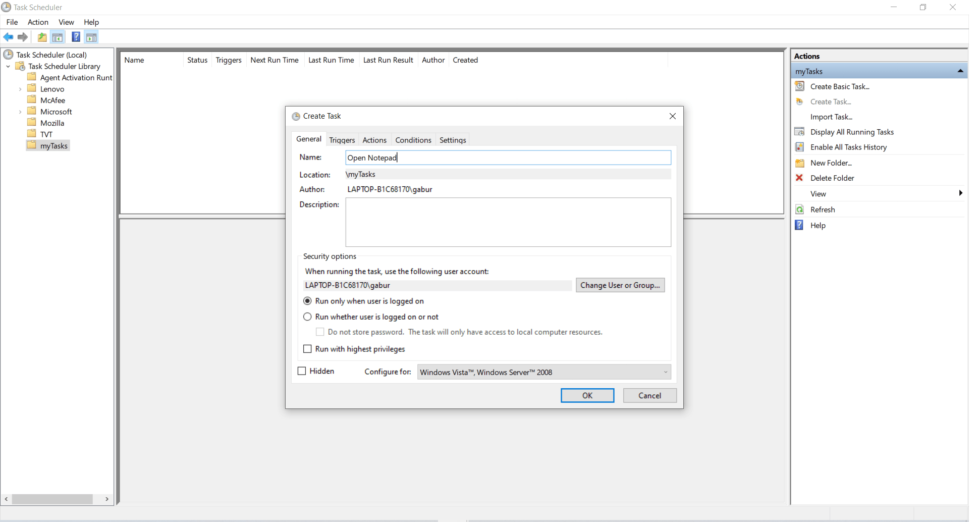Screen dimensions: 980x522
Task: Open the Help menu in menu bar
Action: (91, 22)
